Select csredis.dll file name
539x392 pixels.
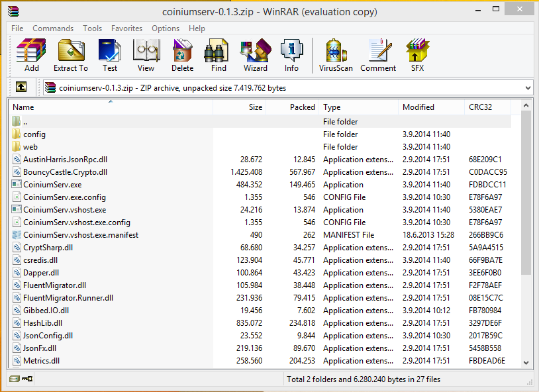40,260
